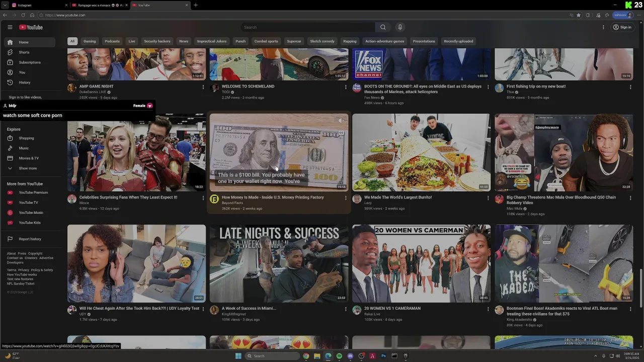Open a new browser tab
The width and height of the screenshot is (644, 362).
pos(196,5)
